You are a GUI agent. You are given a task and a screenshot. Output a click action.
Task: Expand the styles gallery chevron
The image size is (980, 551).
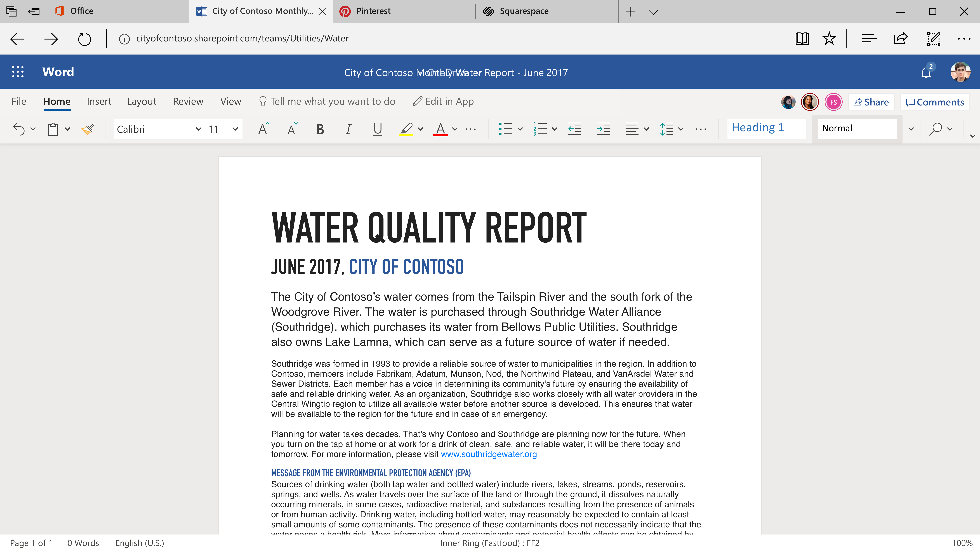click(911, 129)
